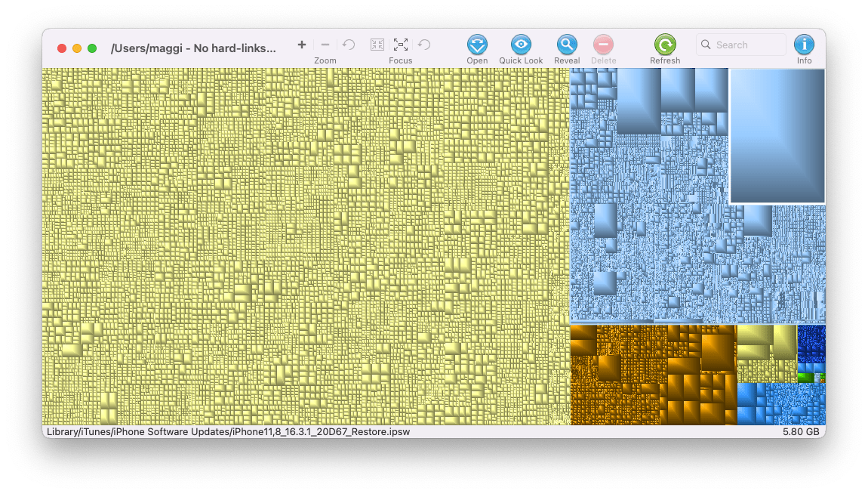
Task: Preview selected file with Quick Look
Action: pos(521,45)
